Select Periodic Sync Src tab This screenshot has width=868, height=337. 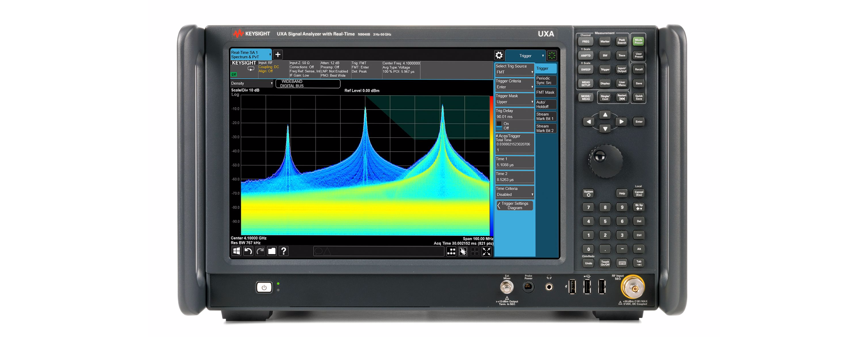545,81
